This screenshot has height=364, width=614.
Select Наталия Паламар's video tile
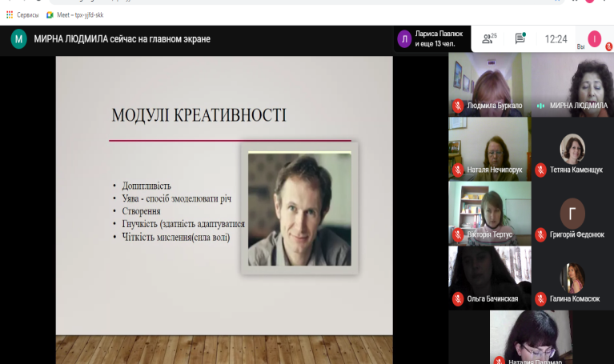531,338
